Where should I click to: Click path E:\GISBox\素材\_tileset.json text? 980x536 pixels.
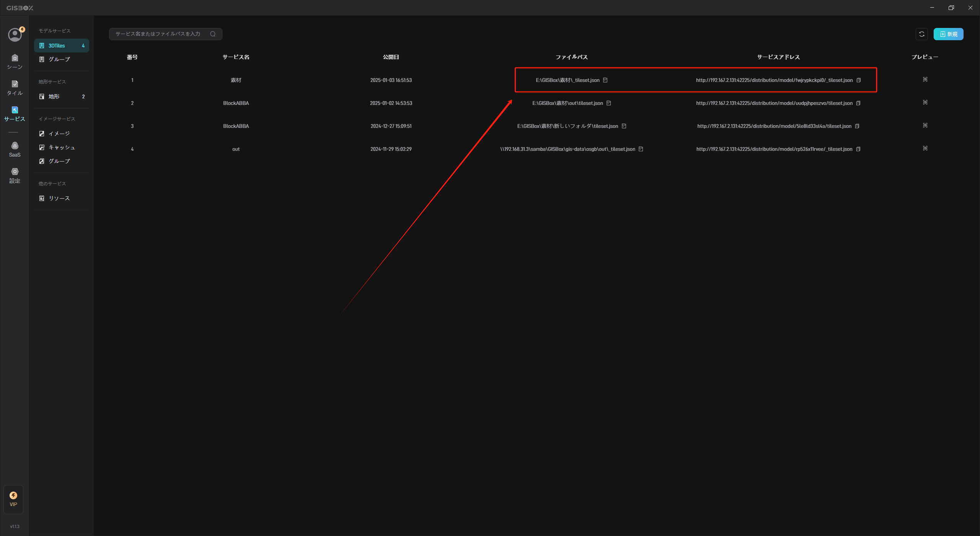[567, 80]
